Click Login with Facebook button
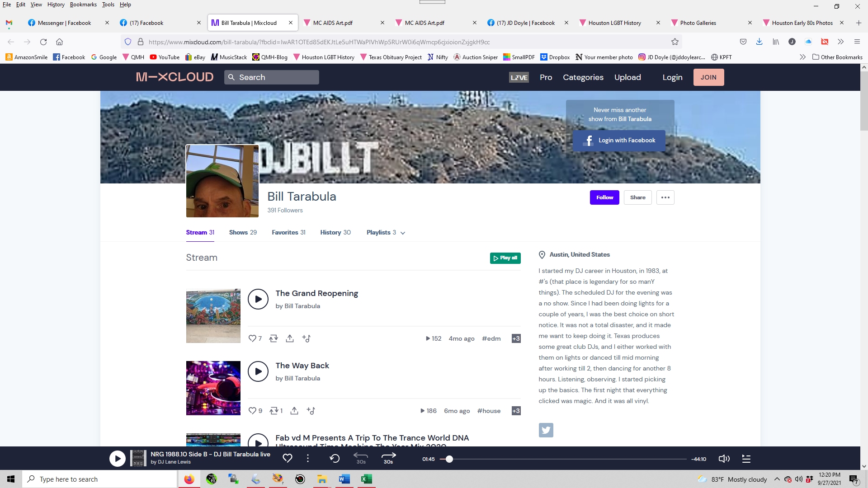Viewport: 868px width, 488px height. [619, 141]
